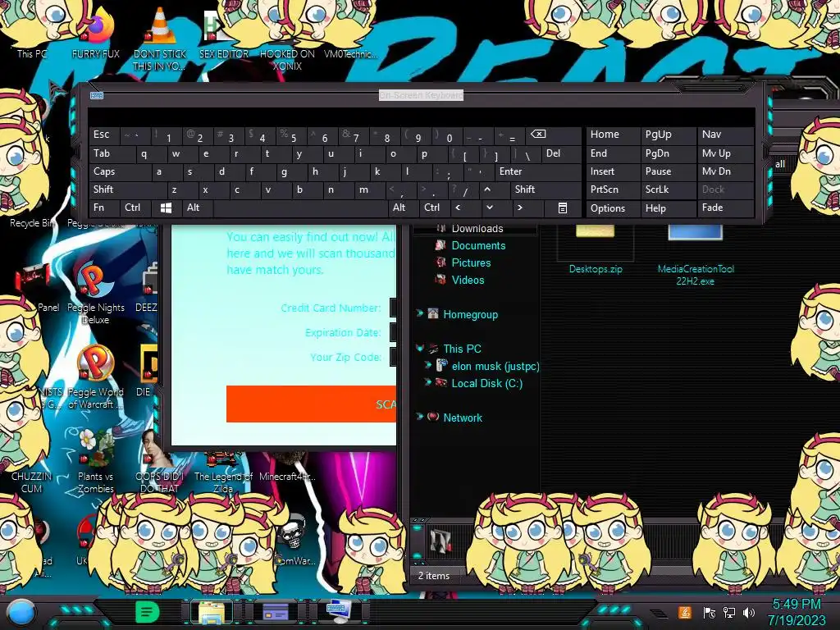Click the volume speaker tray icon
The image size is (840, 630).
[749, 613]
